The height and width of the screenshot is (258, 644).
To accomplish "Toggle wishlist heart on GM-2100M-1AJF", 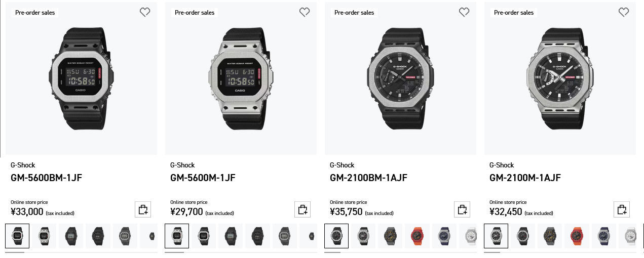I will (624, 12).
